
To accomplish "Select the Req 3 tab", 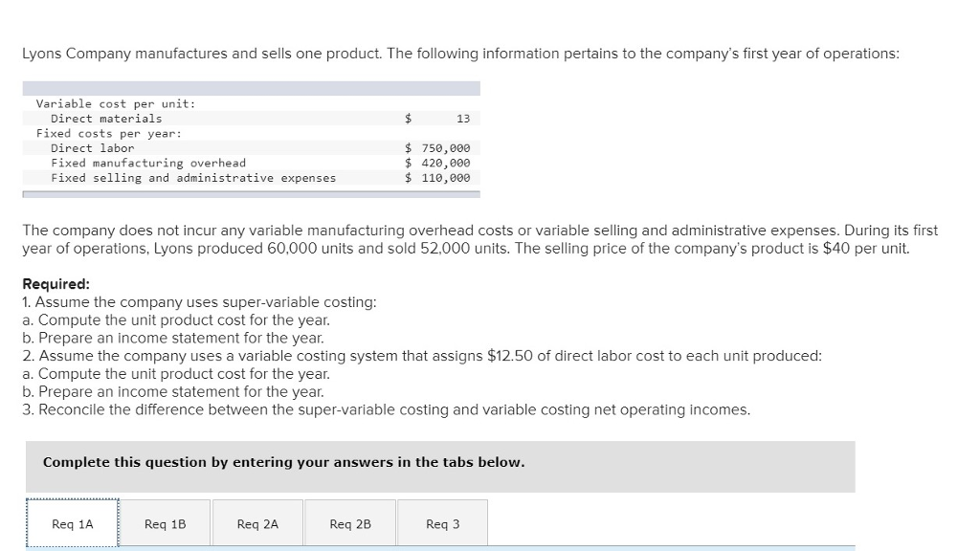I will [441, 523].
